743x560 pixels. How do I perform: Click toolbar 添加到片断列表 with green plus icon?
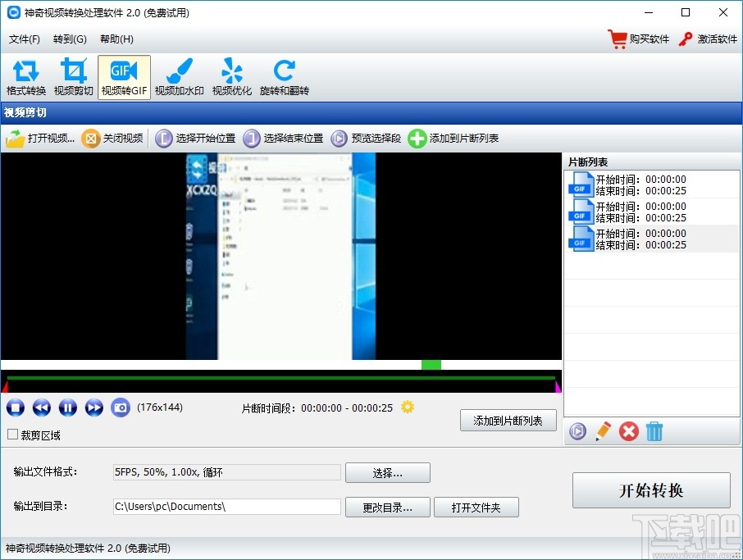[x=454, y=139]
